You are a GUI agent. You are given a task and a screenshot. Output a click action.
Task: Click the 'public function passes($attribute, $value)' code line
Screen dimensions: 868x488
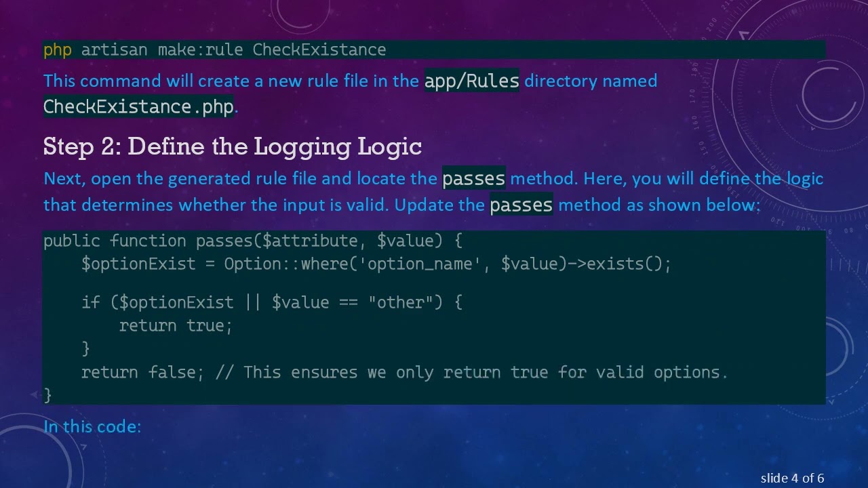(x=253, y=241)
